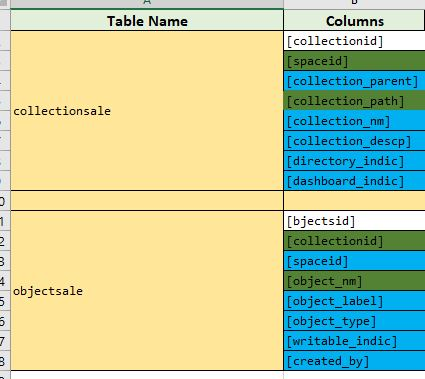Click the column B header
425x379 pixels.
(x=354, y=4)
